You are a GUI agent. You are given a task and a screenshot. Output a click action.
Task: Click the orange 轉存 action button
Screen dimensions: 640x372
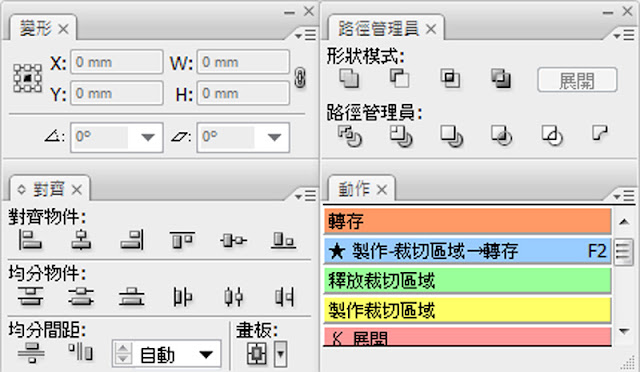467,221
